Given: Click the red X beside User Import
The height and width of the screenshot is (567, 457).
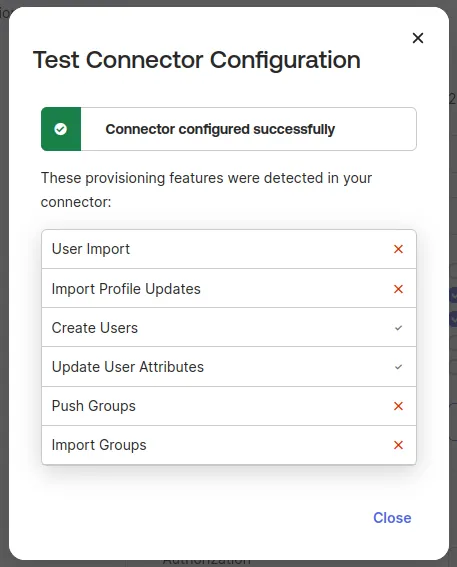Looking at the screenshot, I should pyautogui.click(x=398, y=249).
